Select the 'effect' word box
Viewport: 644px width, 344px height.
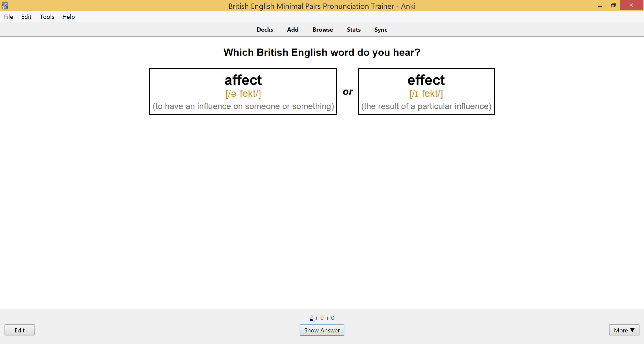pos(426,91)
